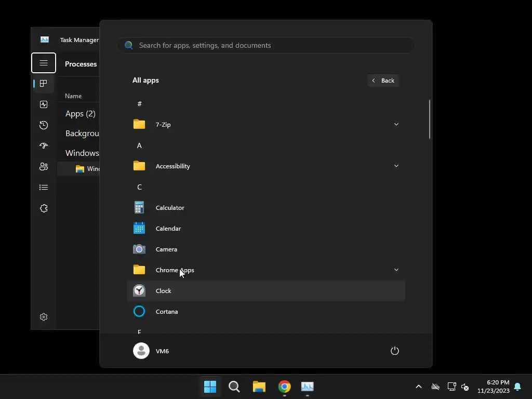Click the Task Manager title bar app icon
Viewport: 532px width, 399px height.
[x=45, y=39]
